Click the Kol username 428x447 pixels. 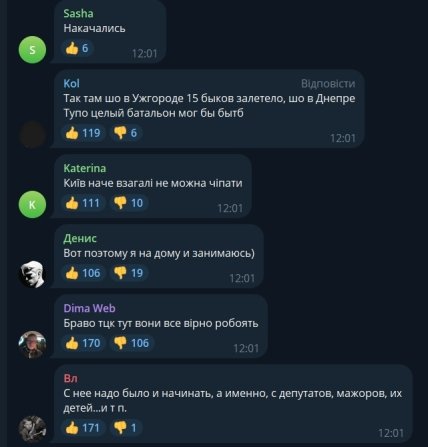pyautogui.click(x=72, y=83)
